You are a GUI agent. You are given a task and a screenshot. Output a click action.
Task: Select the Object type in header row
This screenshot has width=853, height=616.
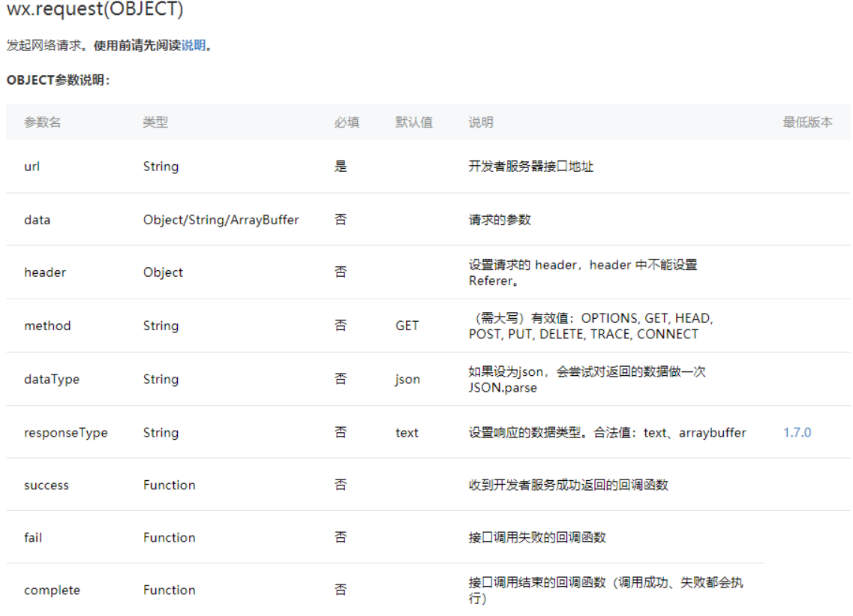[x=164, y=272]
